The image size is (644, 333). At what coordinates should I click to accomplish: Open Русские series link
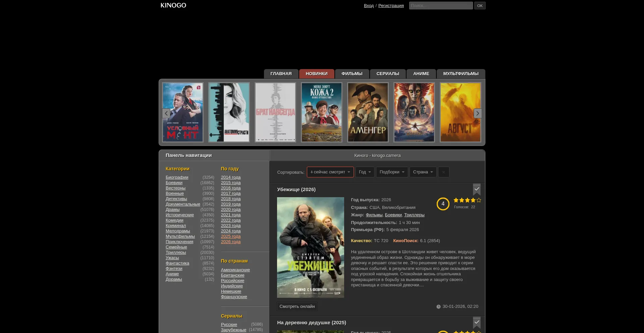coord(229,325)
